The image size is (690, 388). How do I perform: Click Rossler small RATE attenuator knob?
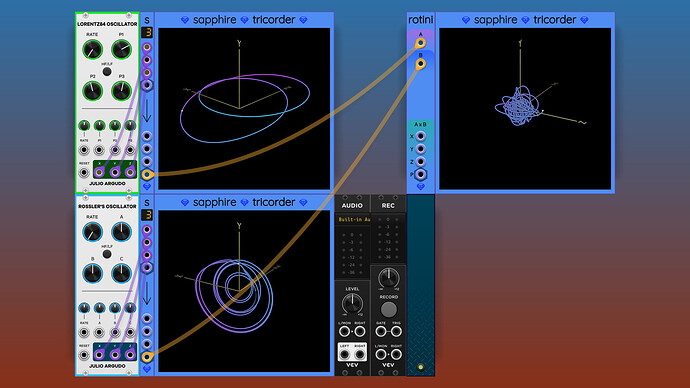[x=84, y=308]
